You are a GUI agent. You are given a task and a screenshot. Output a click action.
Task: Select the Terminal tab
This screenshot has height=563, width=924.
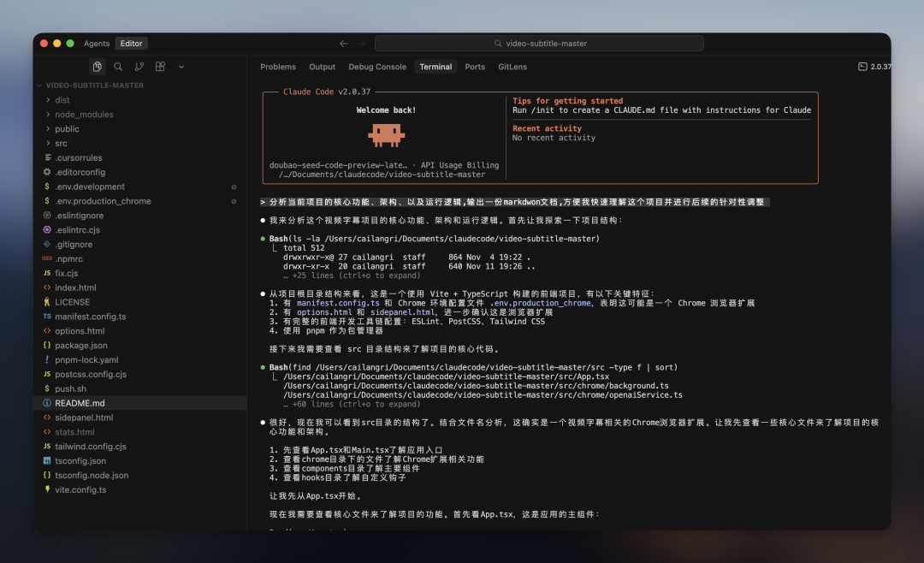[x=435, y=67]
